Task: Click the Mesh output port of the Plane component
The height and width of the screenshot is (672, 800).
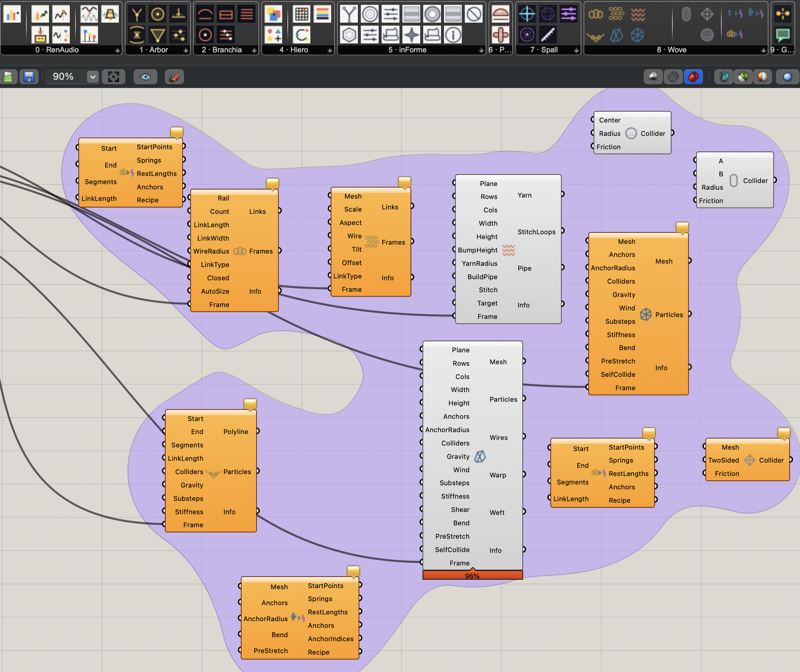Action: [x=525, y=361]
